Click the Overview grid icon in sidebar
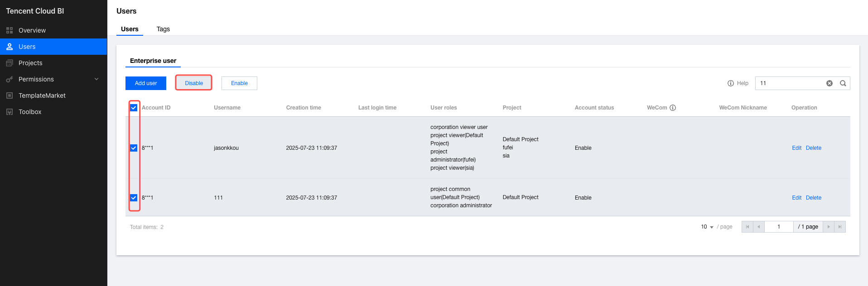This screenshot has height=286, width=868. (x=10, y=30)
